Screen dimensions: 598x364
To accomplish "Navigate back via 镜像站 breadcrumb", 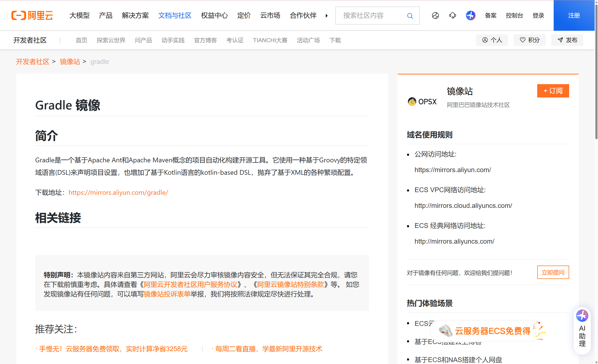I will coord(70,62).
